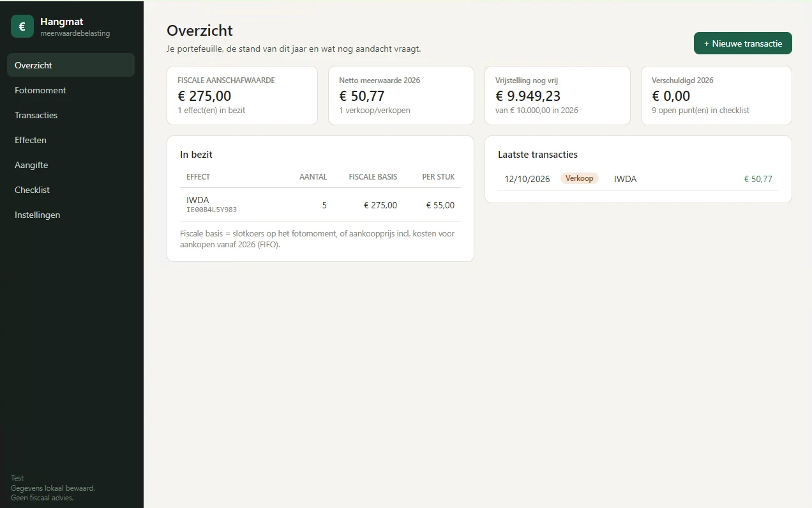Click the € 9.949,23 exemption amount
This screenshot has width=812, height=508.
(x=528, y=96)
